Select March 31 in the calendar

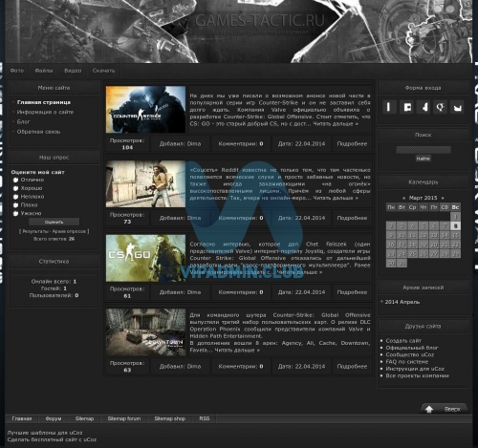pyautogui.click(x=402, y=263)
